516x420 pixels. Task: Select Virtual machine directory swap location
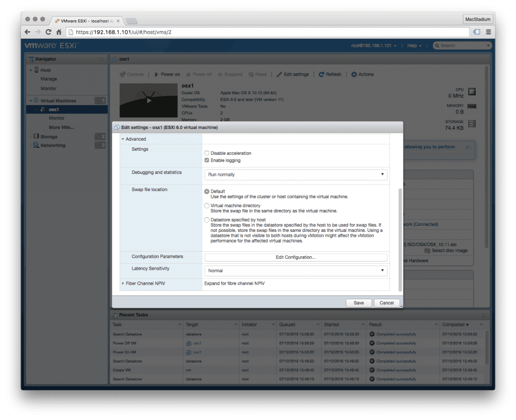[206, 206]
